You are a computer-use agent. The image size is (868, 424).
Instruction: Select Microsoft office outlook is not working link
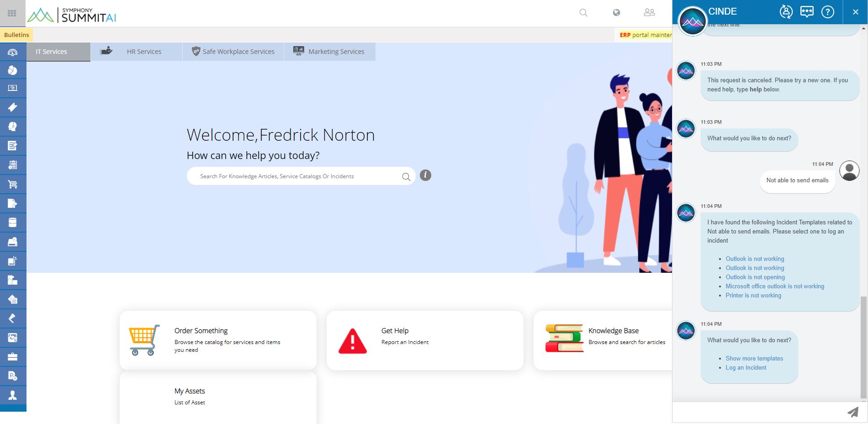click(775, 286)
